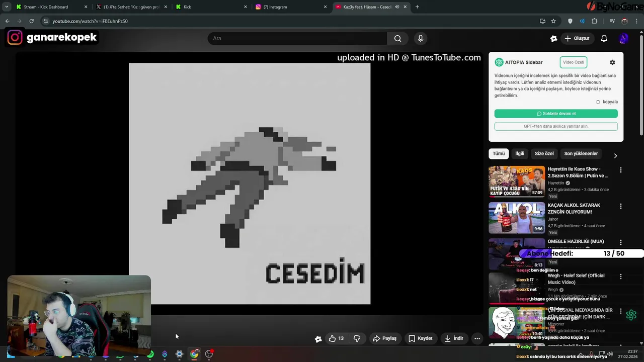
Task: Switch to the Instagram tab
Action: 291,7
